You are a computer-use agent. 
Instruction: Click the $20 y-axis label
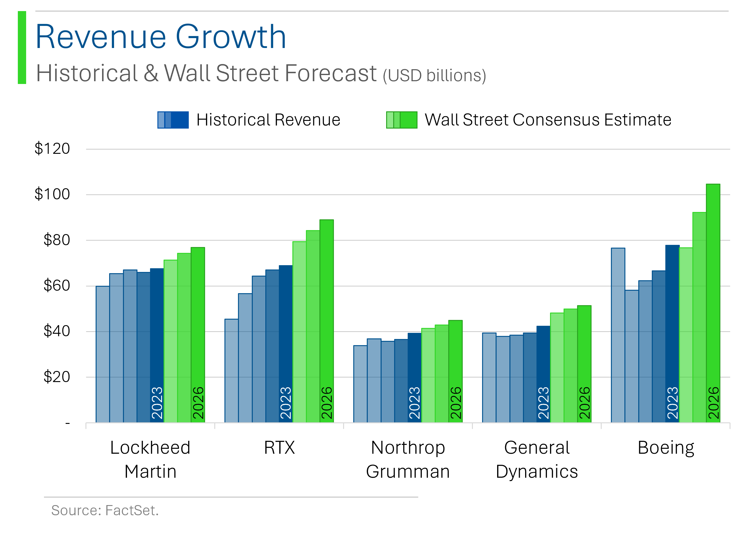point(57,377)
